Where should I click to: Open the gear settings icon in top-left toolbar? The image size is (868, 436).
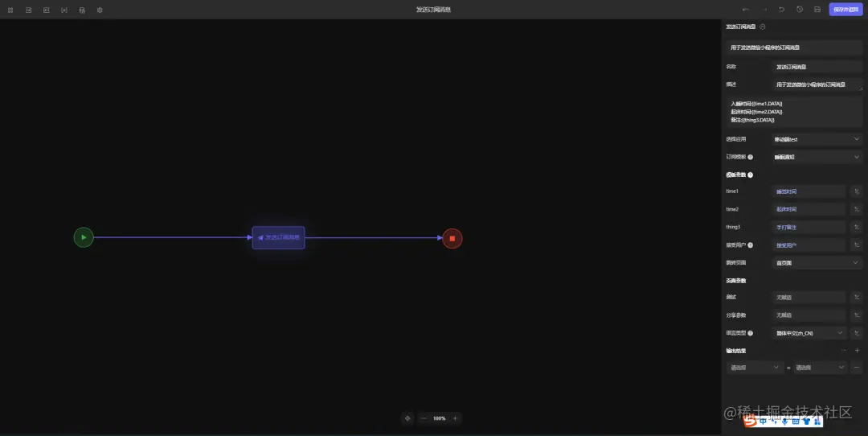click(x=100, y=10)
